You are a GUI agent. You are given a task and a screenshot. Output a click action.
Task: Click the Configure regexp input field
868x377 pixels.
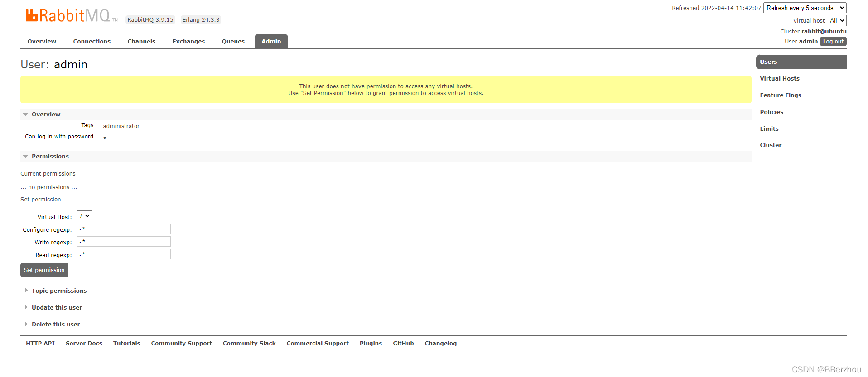(124, 229)
